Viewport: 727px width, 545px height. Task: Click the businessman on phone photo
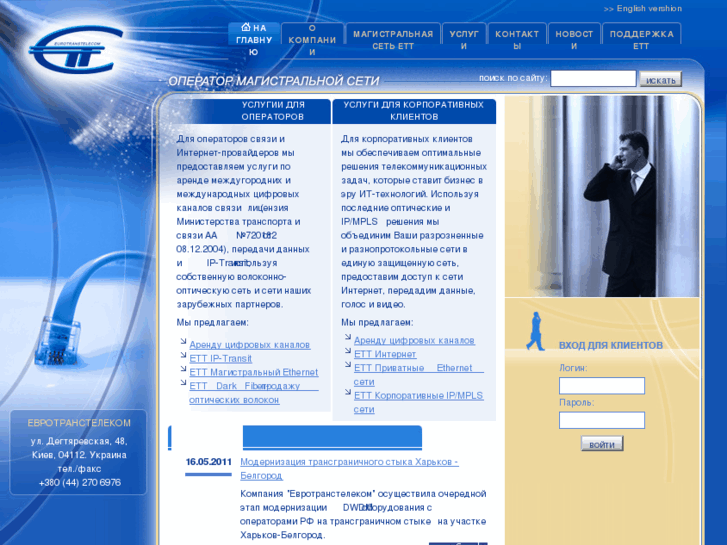point(602,196)
